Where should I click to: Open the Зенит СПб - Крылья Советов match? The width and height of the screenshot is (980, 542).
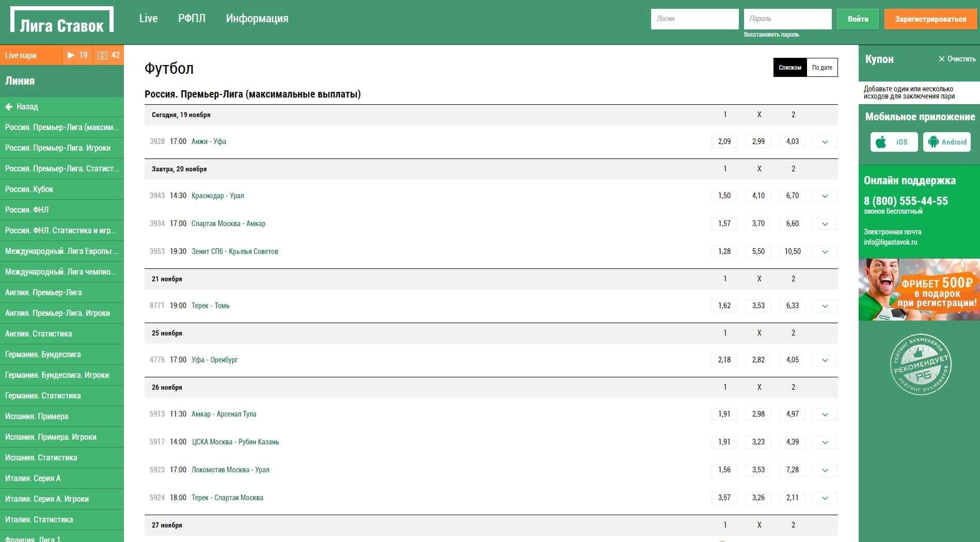pos(234,251)
